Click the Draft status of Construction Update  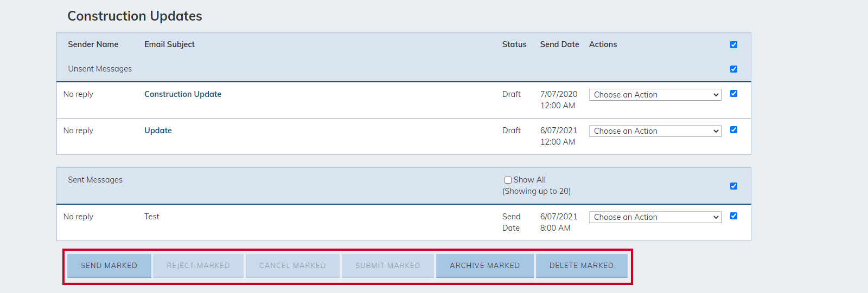511,94
